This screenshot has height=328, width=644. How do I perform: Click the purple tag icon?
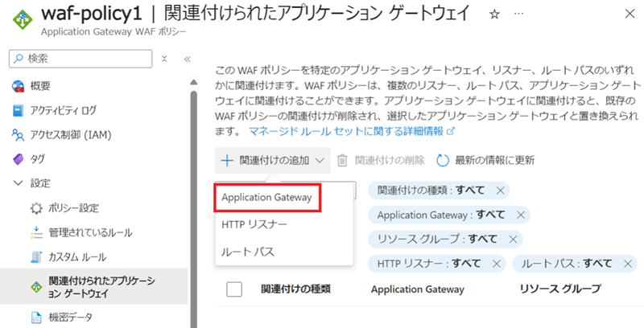tap(18, 159)
